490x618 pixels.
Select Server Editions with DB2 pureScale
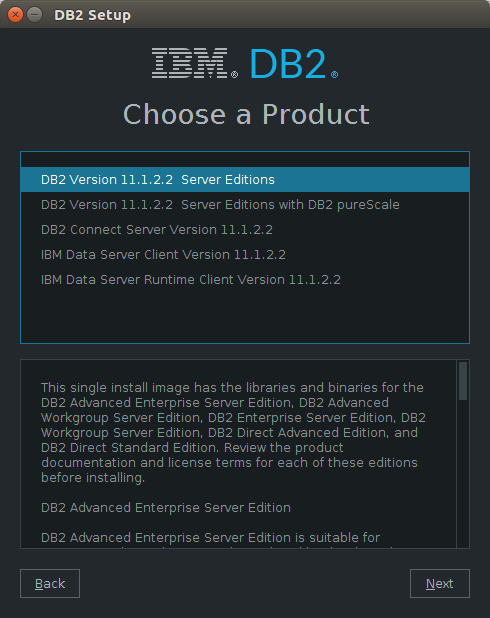pos(245,205)
